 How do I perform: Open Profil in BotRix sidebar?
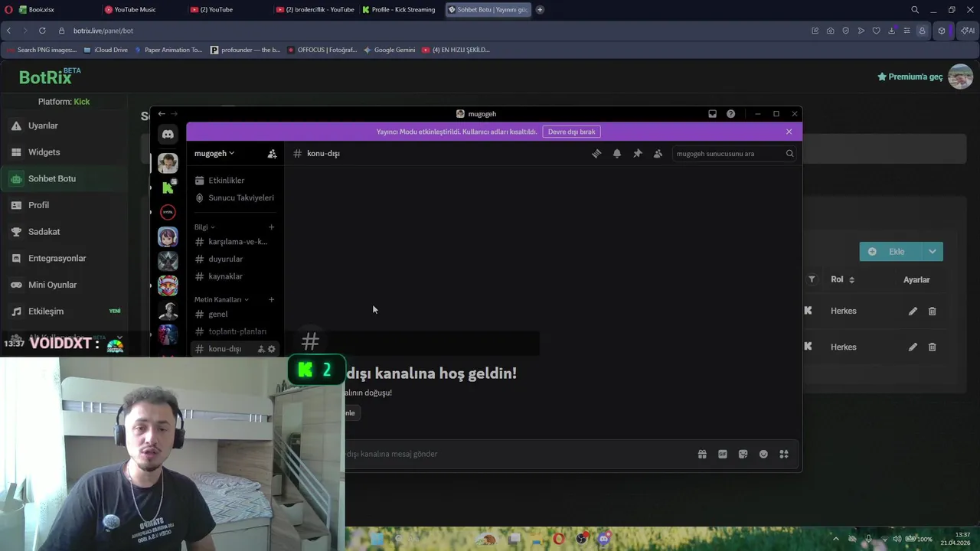(x=63, y=205)
